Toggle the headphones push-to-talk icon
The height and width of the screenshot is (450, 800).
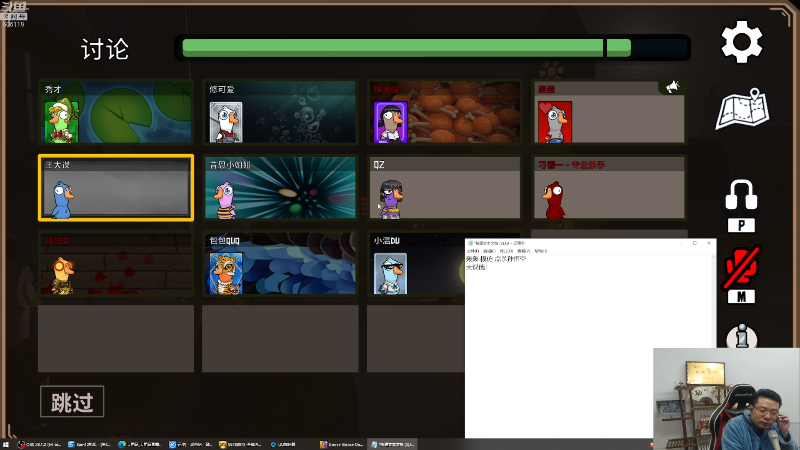pos(741,194)
